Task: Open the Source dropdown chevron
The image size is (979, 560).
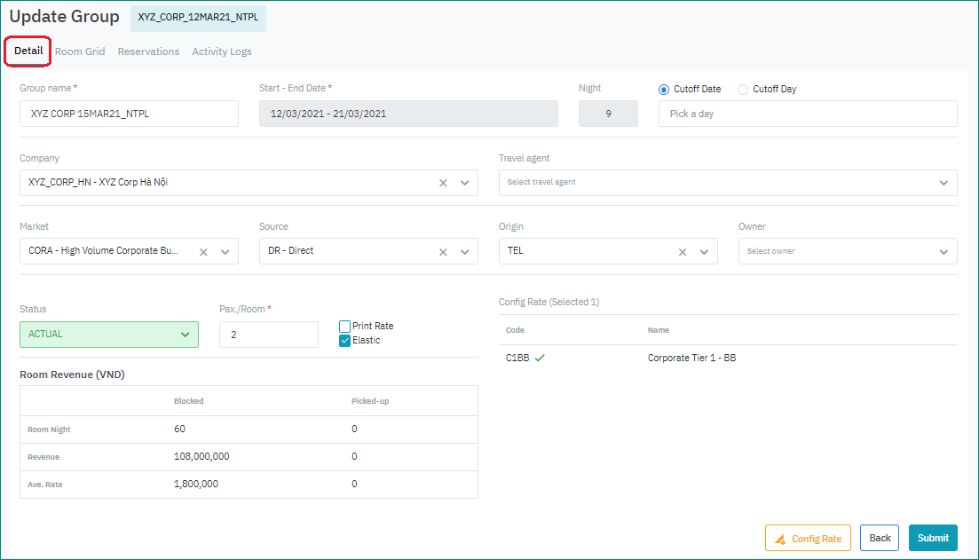Action: (464, 252)
